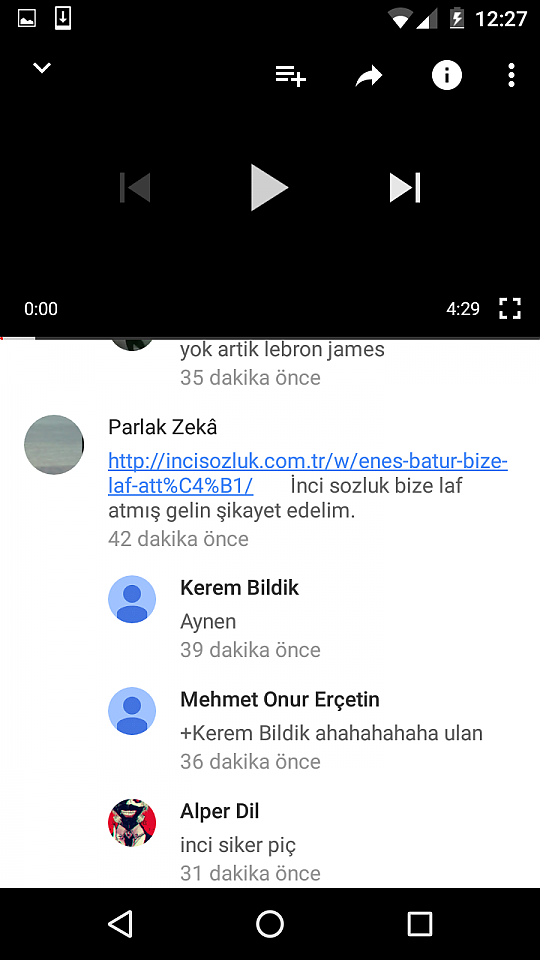Play the video with the center play button
Image resolution: width=540 pixels, height=960 pixels.
(269, 187)
